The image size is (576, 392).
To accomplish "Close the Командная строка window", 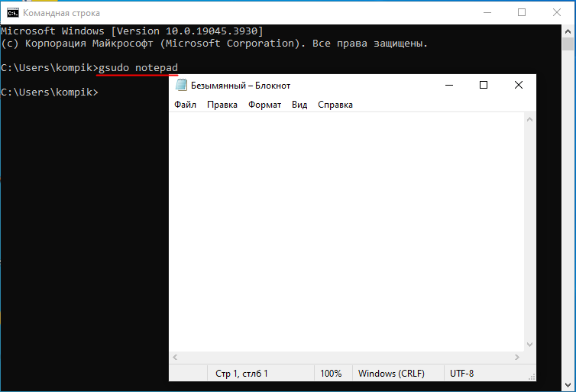I will pyautogui.click(x=557, y=12).
